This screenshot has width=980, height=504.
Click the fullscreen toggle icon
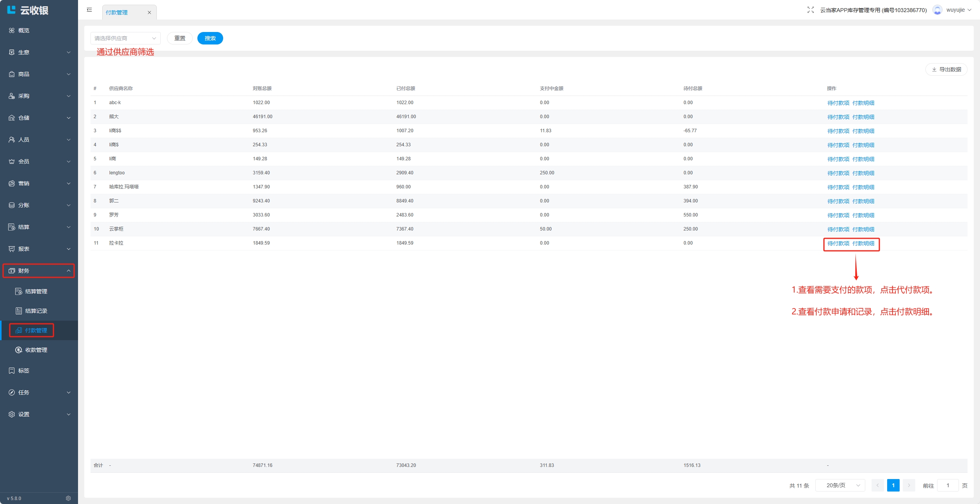click(810, 10)
